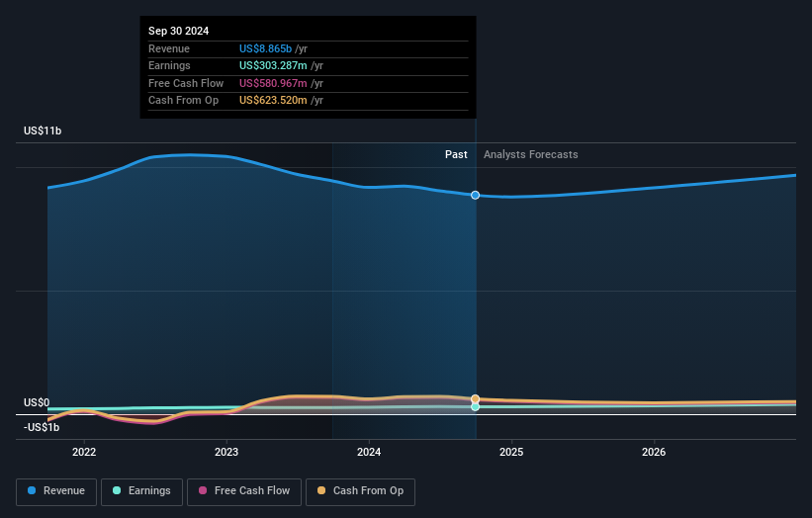Viewport: 812px width, 518px height.
Task: Toggle the Revenue legend button
Action: coord(56,491)
